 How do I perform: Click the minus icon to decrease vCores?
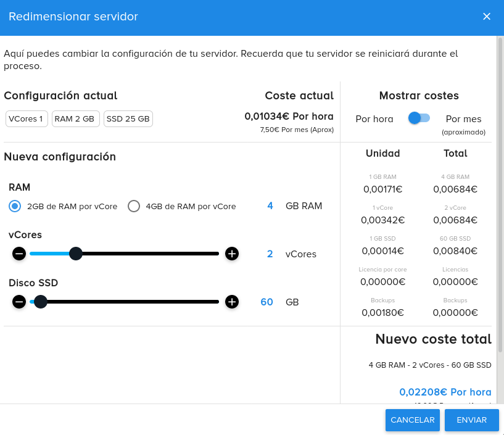click(x=19, y=254)
